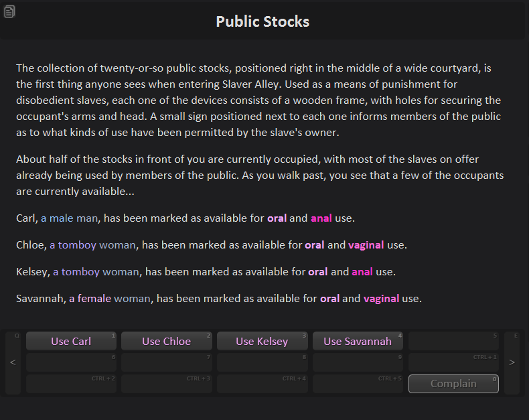Go to the previous action page arrow
Viewport: 529px width, 420px height.
point(13,362)
